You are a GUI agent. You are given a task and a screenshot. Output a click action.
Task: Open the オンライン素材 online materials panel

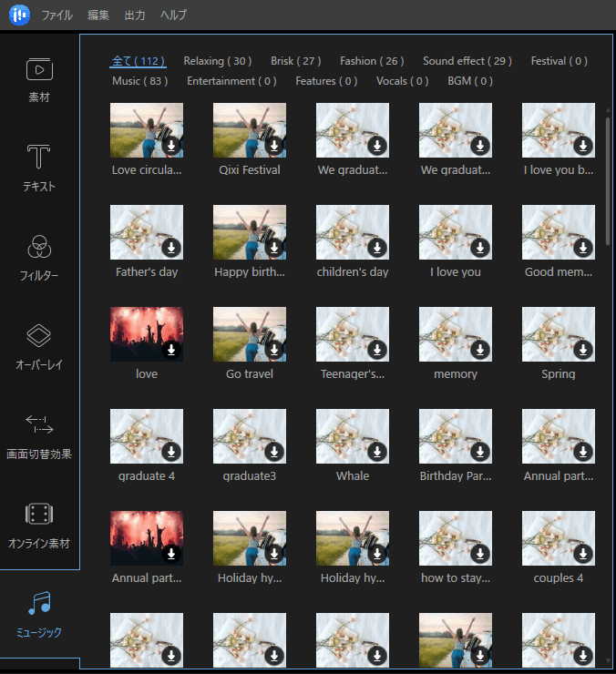(39, 525)
